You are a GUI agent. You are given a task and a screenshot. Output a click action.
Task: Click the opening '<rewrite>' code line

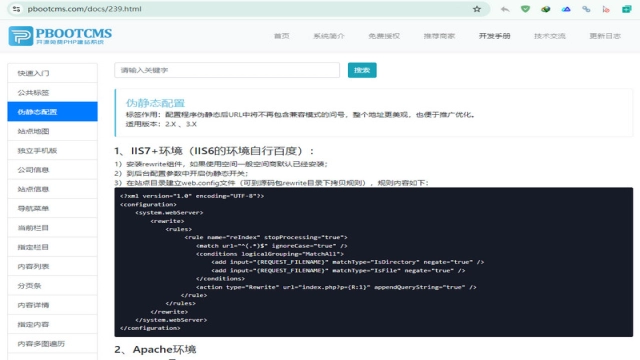tap(167, 221)
